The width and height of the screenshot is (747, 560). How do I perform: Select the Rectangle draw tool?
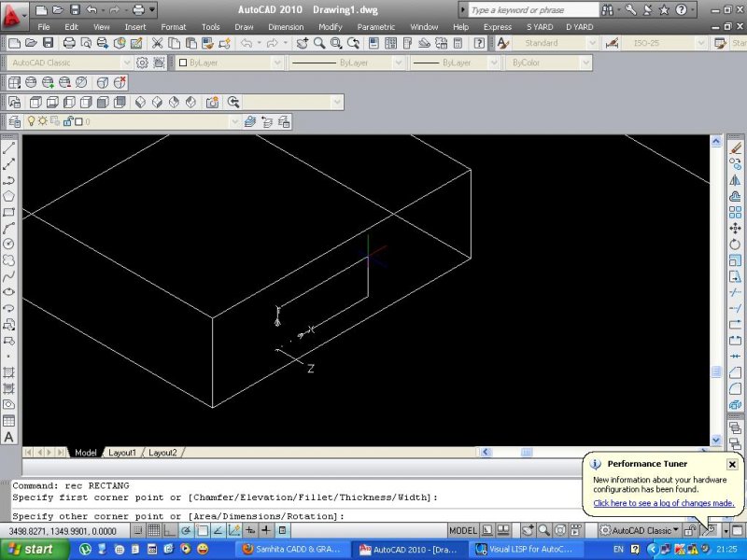click(8, 212)
